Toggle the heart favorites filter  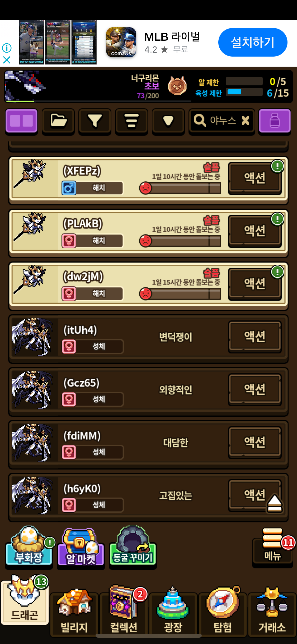[168, 121]
